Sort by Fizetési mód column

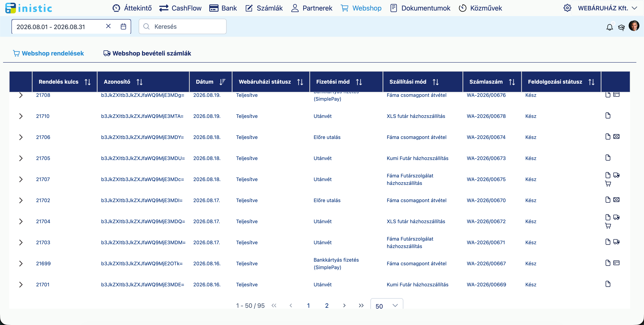click(359, 82)
